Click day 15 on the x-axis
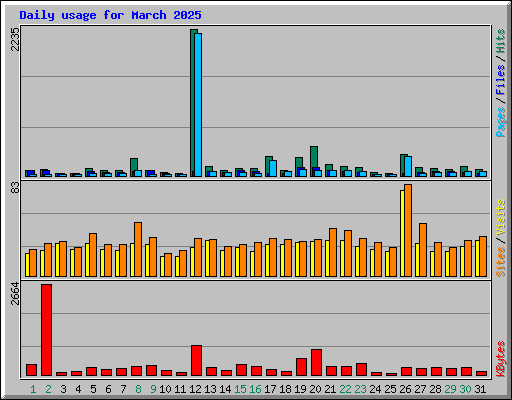Screen dimensions: 512x400 pos(240,389)
